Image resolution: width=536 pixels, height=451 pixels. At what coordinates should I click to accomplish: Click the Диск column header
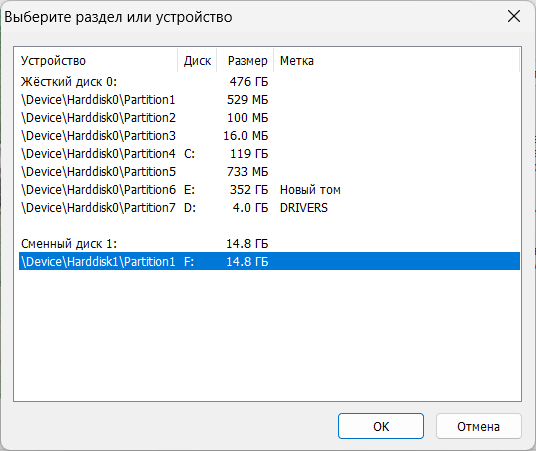pos(197,61)
